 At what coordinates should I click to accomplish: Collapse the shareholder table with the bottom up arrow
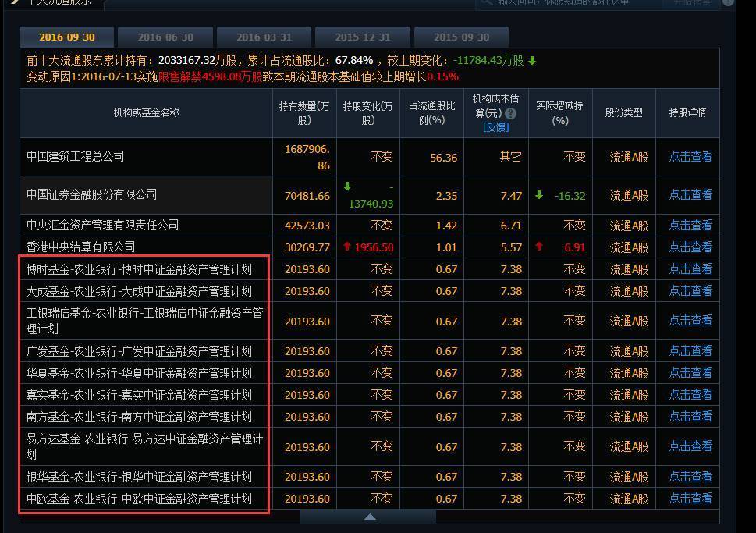point(370,517)
